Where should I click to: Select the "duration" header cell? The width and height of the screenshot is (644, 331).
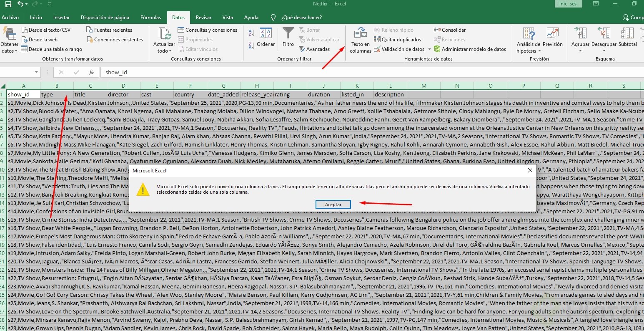pos(324,94)
